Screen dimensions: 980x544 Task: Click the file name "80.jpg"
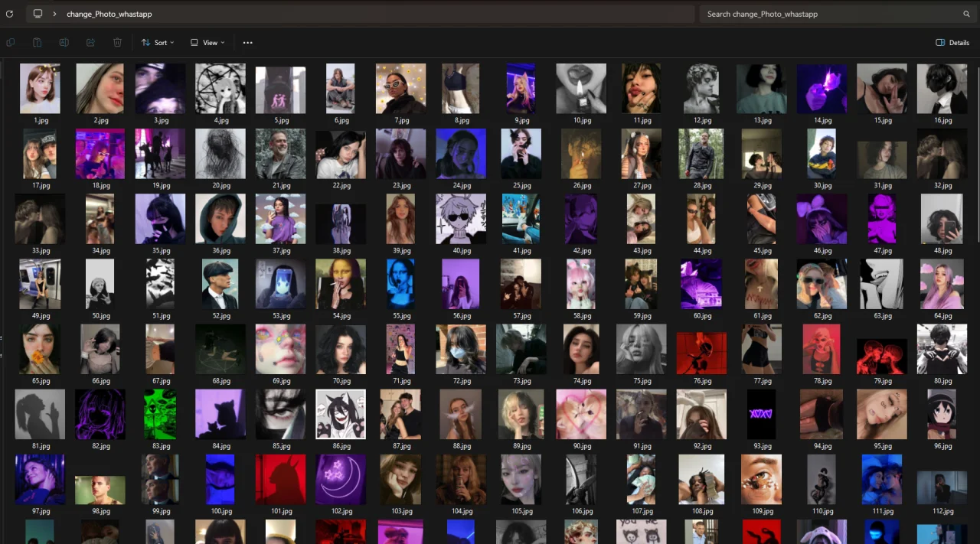tap(942, 381)
